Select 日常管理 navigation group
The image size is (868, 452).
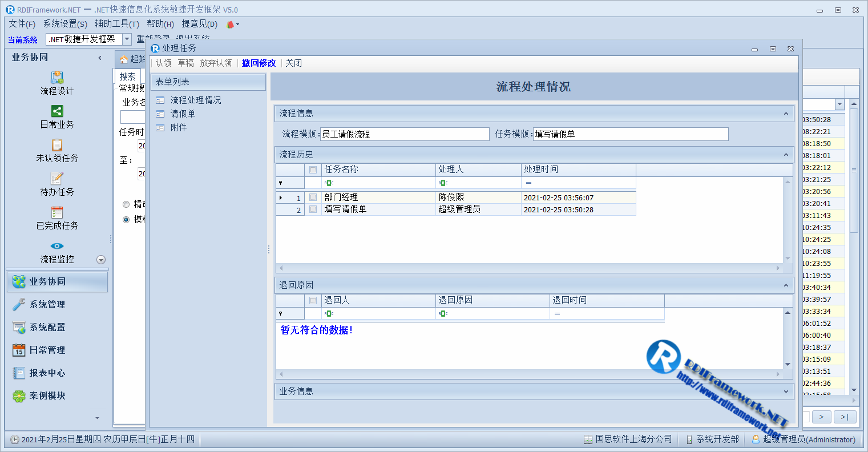[57, 350]
